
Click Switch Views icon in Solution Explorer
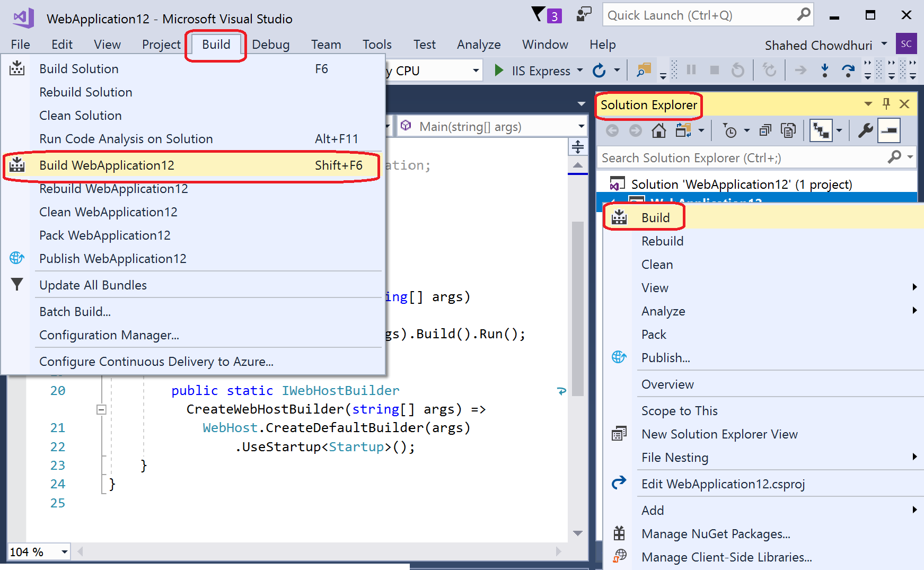tap(683, 130)
